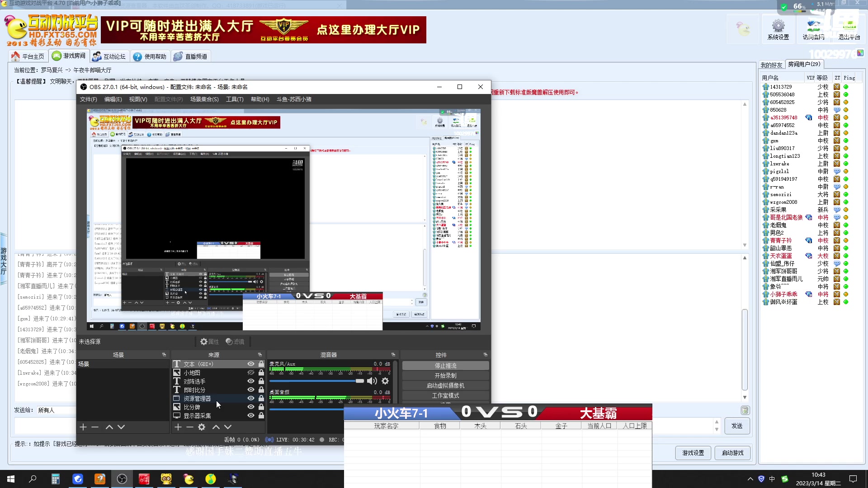Click the 启动游戏 button
Image resolution: width=868 pixels, height=488 pixels.
click(732, 453)
